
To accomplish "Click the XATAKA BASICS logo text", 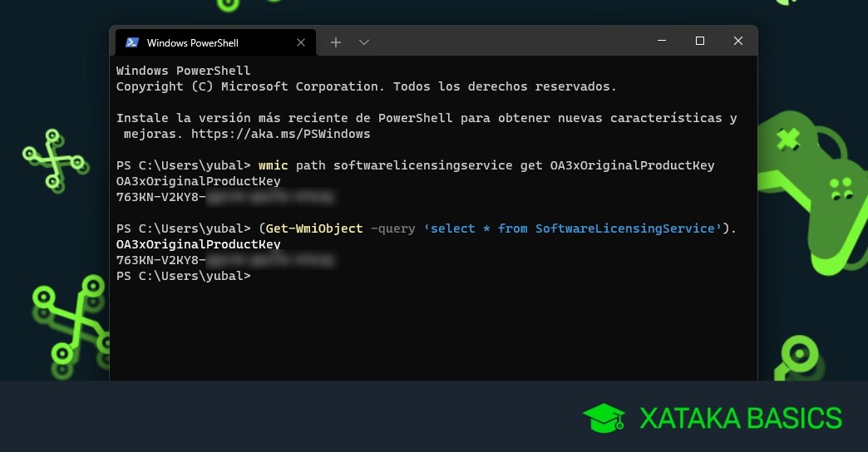I will point(740,417).
